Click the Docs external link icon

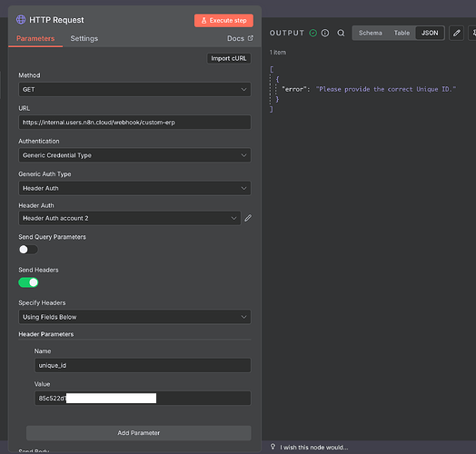[x=251, y=38]
